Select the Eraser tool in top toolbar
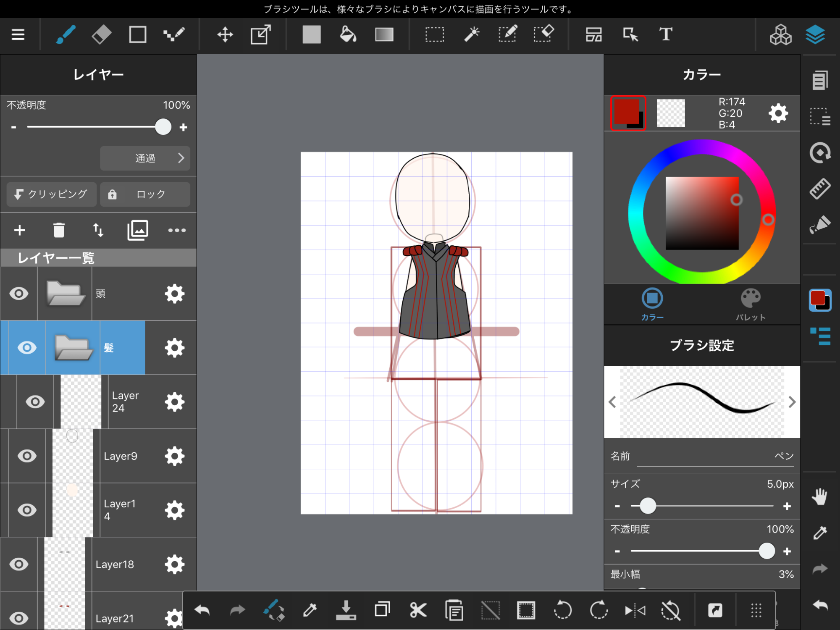This screenshot has height=630, width=840. click(x=101, y=34)
